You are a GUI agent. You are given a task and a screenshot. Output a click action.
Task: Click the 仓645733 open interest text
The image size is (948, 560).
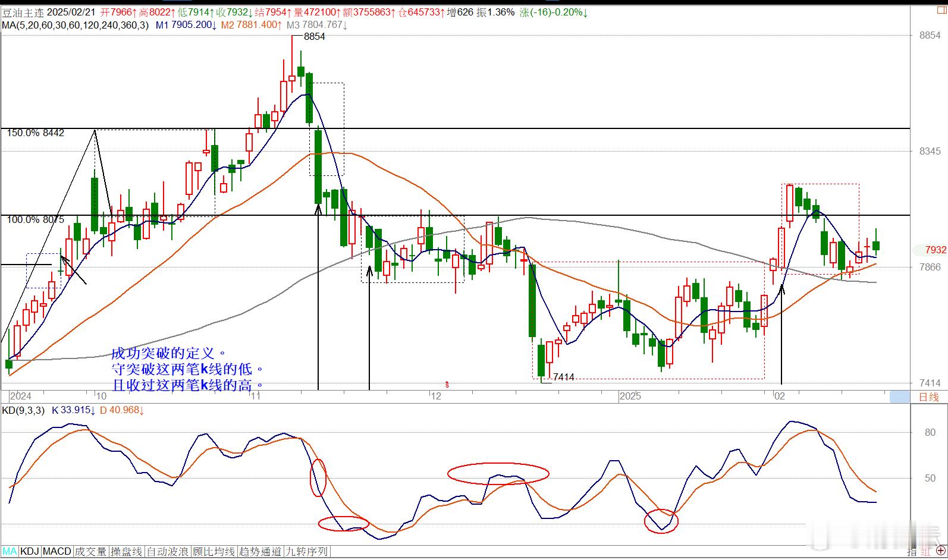(x=420, y=12)
